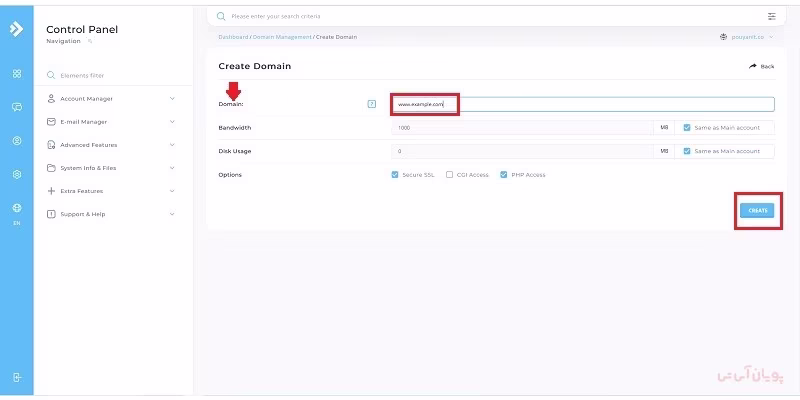Click the globe language icon labeled EN
Screen dimensions: 800x400
(17, 209)
